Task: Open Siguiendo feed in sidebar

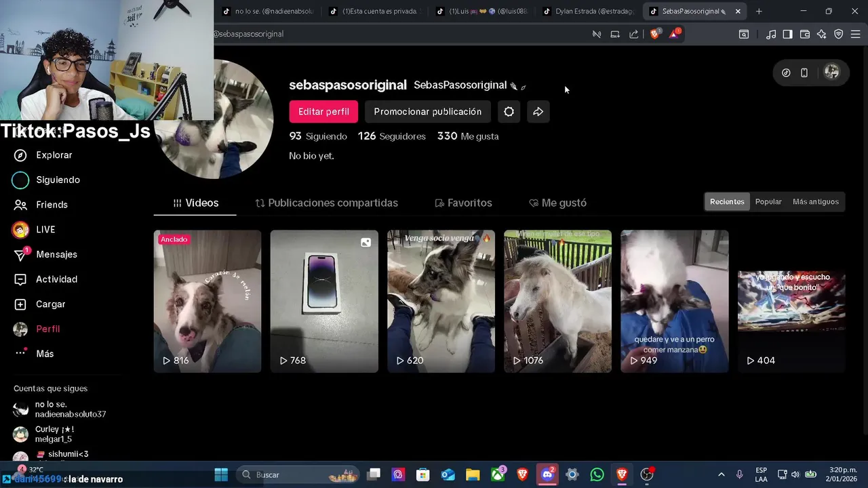Action: click(x=46, y=180)
